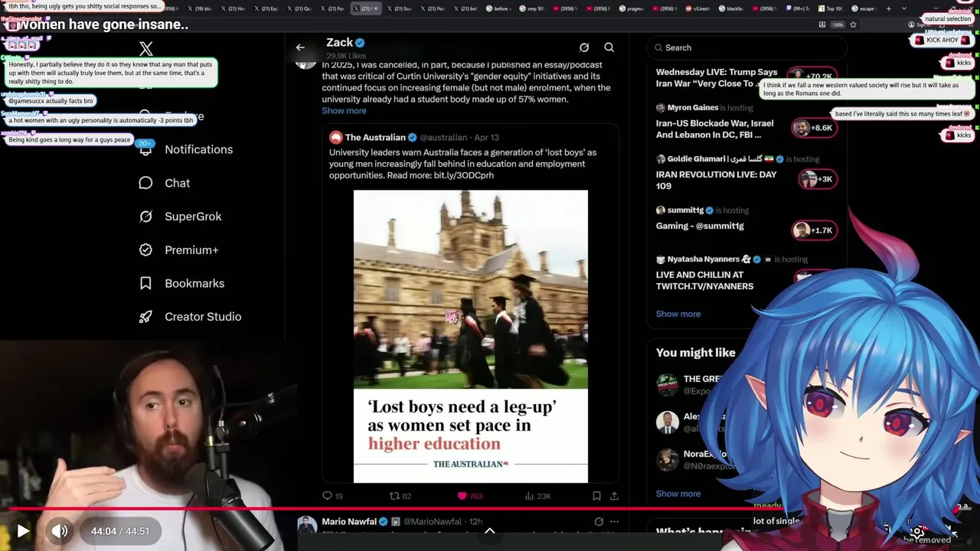980x551 pixels.
Task: Share Zack's post via share icon
Action: pyautogui.click(x=614, y=496)
